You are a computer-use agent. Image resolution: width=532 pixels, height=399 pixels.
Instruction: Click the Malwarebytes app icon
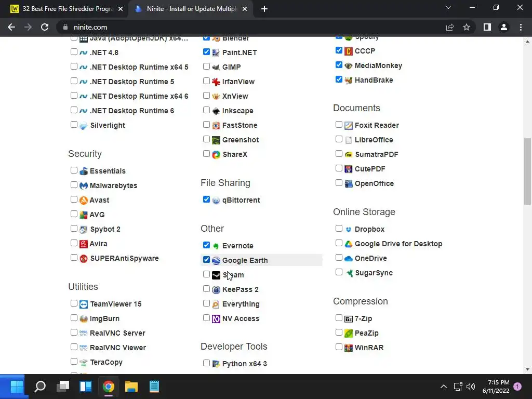84,185
